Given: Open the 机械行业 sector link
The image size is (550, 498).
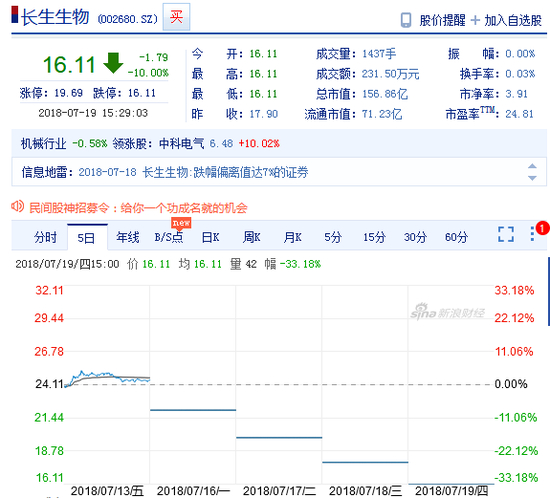Looking at the screenshot, I should coord(43,143).
